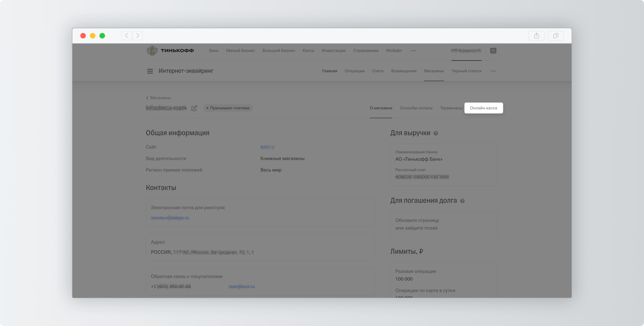Click the Общая информация heading
The image size is (644, 326).
pyautogui.click(x=178, y=133)
